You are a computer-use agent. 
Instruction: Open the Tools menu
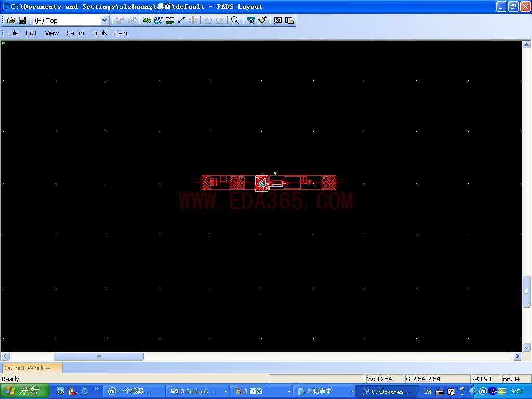(x=99, y=33)
